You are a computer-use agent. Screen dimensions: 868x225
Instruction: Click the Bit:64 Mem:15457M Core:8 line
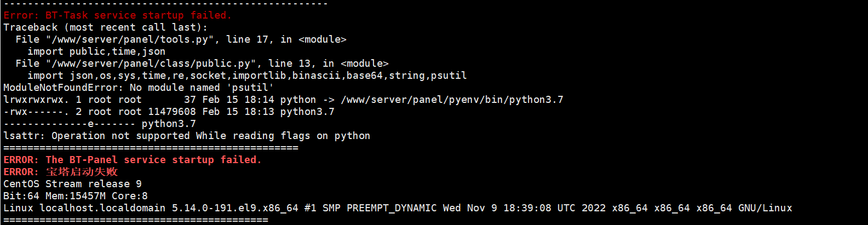click(x=76, y=196)
